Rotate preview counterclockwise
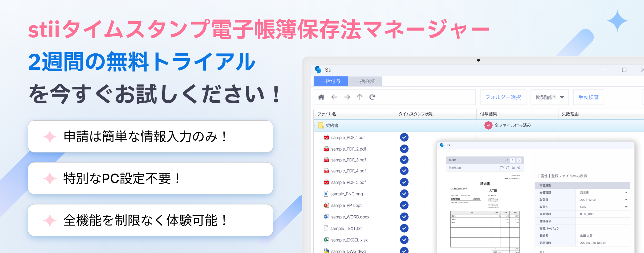Image resolution: width=644 pixels, height=253 pixels. [x=502, y=168]
